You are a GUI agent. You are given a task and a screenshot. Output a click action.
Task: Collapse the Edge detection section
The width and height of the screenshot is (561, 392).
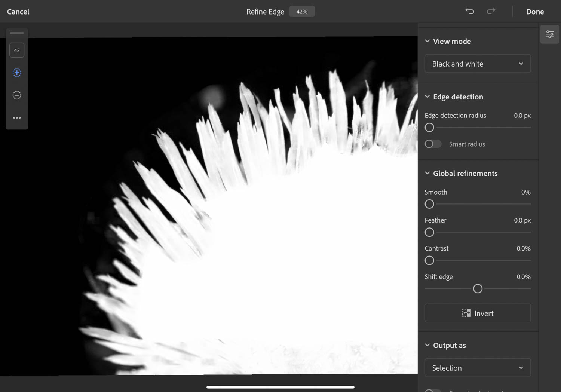(x=427, y=97)
